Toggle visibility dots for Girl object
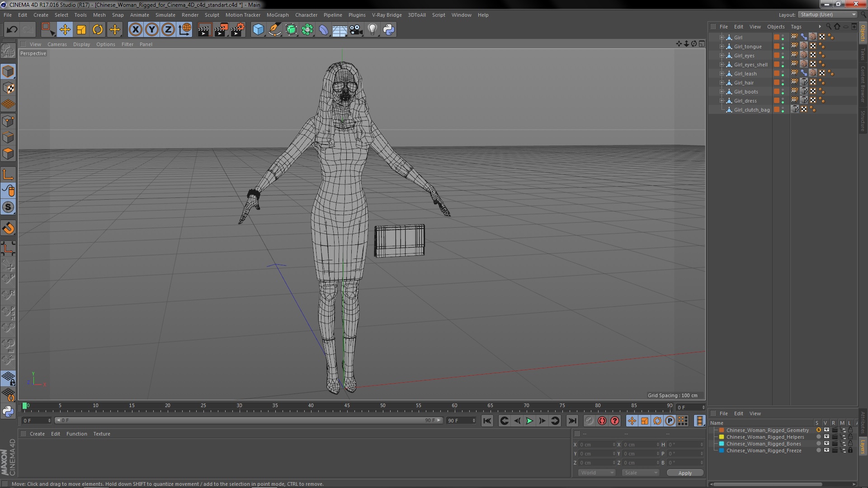The image size is (868, 488). tap(783, 38)
